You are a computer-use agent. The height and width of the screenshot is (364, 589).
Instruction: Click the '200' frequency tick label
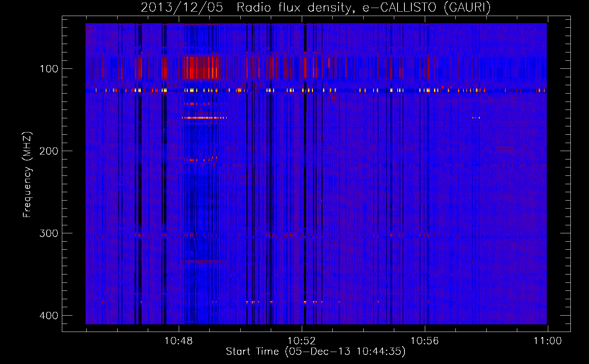49,151
